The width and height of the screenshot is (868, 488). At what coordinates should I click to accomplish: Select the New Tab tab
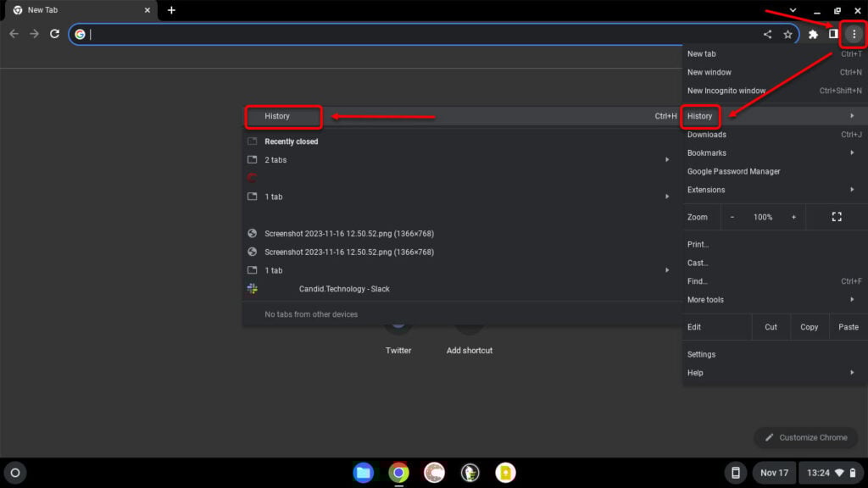[x=81, y=10]
